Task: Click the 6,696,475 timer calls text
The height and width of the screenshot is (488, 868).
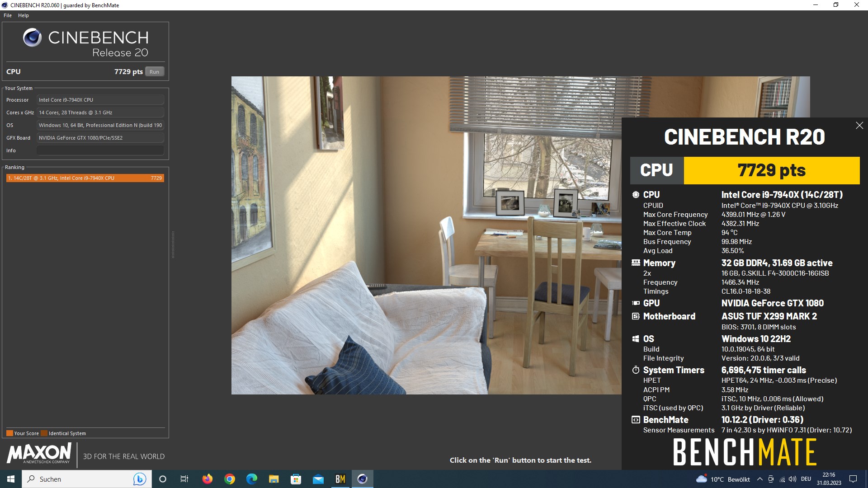Action: point(764,370)
